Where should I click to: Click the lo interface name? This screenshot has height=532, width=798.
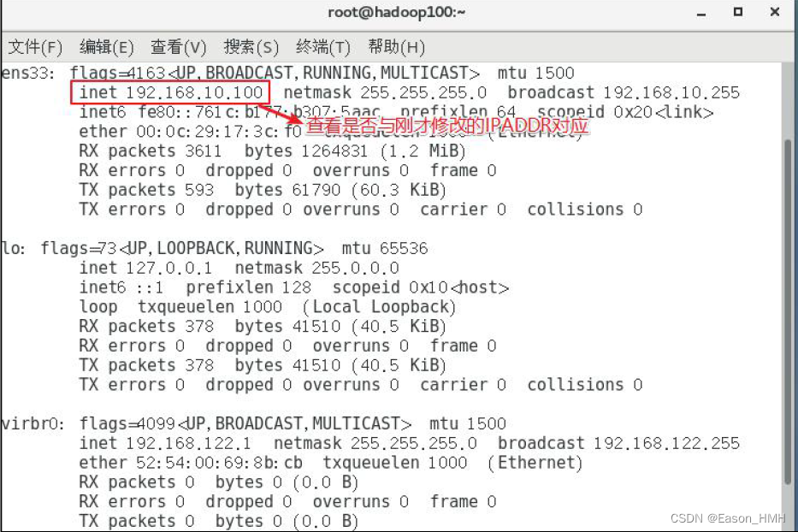pos(12,248)
